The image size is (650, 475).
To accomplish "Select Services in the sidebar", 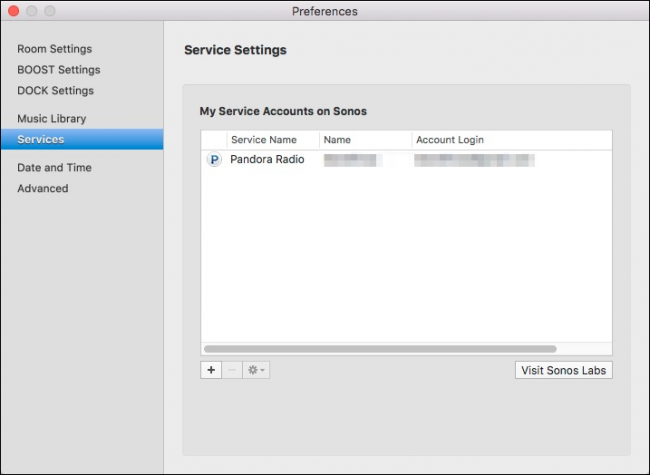I will coord(40,140).
